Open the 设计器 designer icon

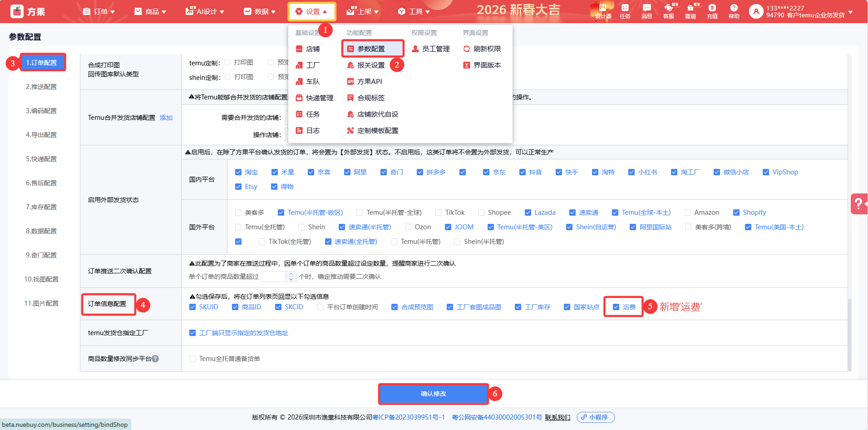click(603, 11)
